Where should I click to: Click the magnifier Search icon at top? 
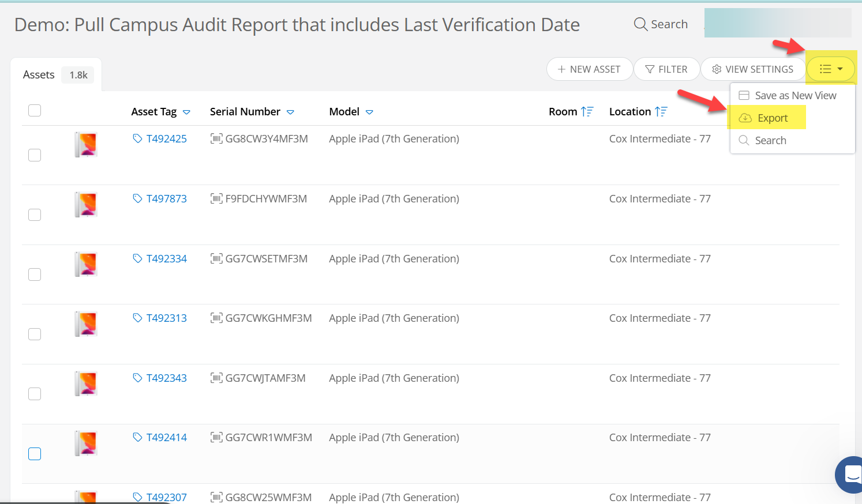[x=640, y=24]
